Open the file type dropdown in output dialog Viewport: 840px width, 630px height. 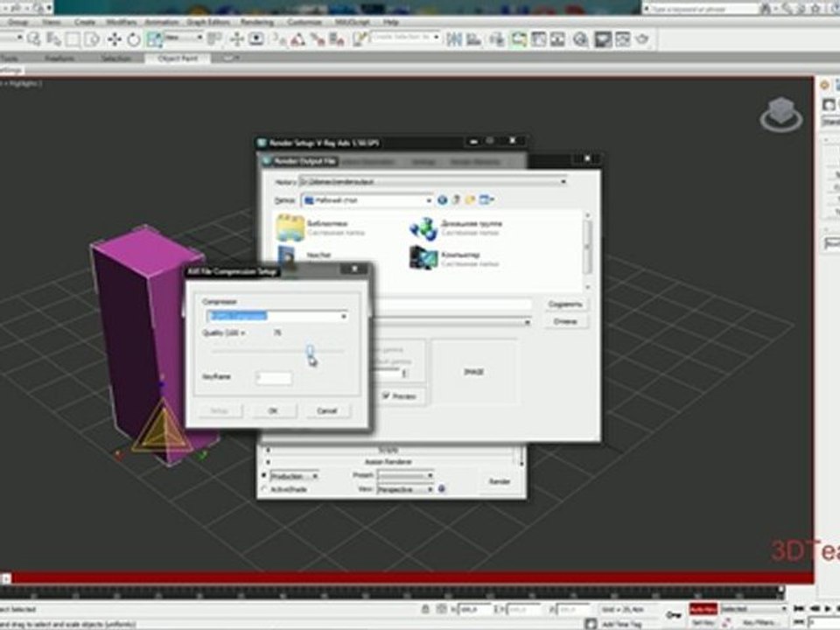click(451, 322)
